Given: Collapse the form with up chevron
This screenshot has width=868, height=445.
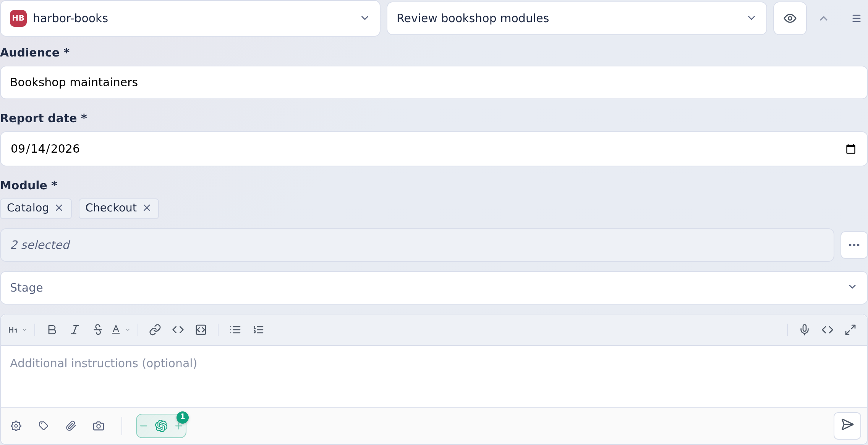Looking at the screenshot, I should point(824,18).
